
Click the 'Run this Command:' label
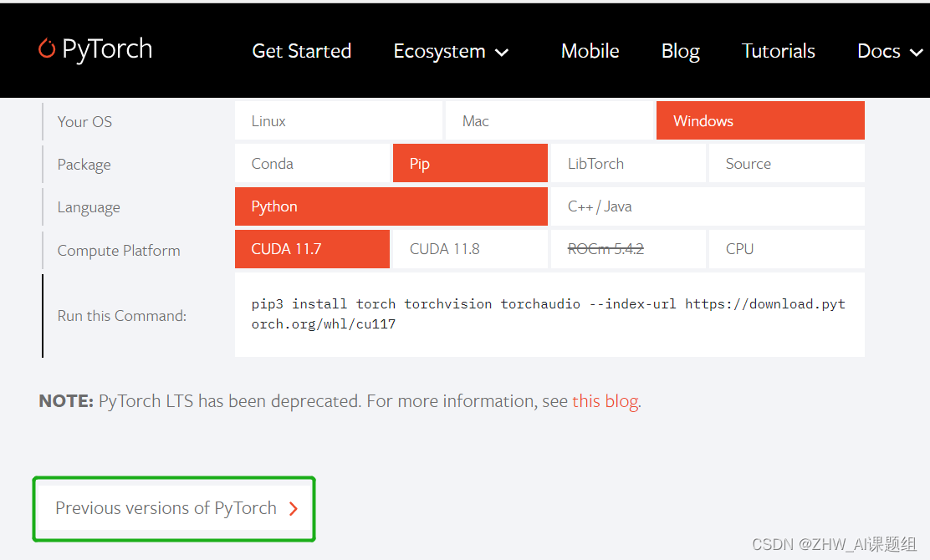pos(121,316)
